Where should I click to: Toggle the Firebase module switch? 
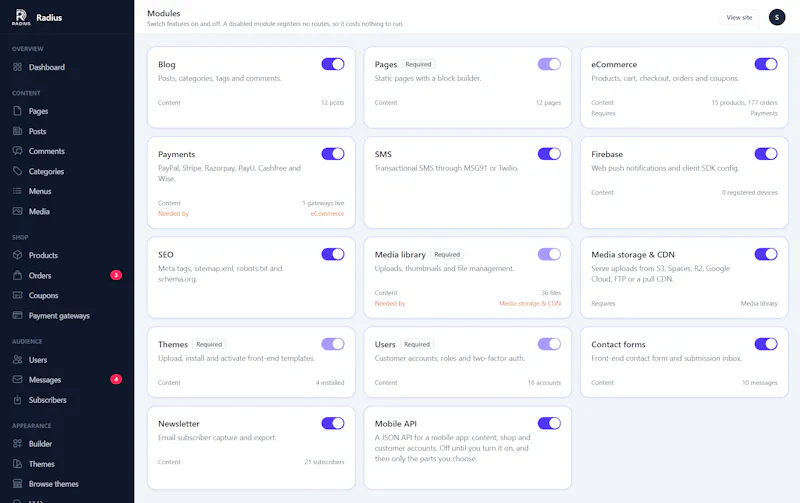(x=766, y=154)
